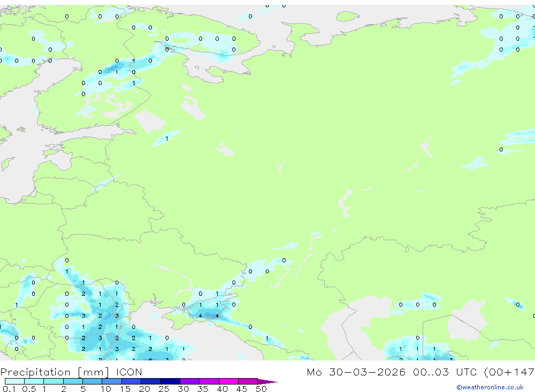This screenshot has width=535, height=392.
Task: Click the legend label '40'
Action: pyautogui.click(x=222, y=389)
